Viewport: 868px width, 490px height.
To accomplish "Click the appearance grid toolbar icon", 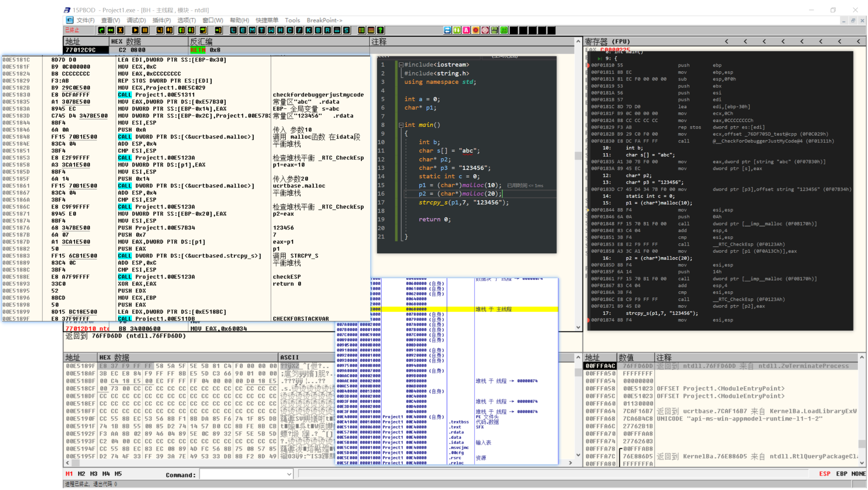I will pyautogui.click(x=371, y=30).
